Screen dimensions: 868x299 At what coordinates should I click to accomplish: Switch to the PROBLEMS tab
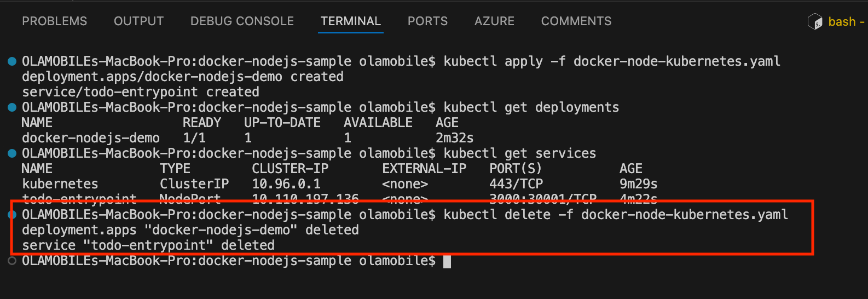[x=54, y=21]
